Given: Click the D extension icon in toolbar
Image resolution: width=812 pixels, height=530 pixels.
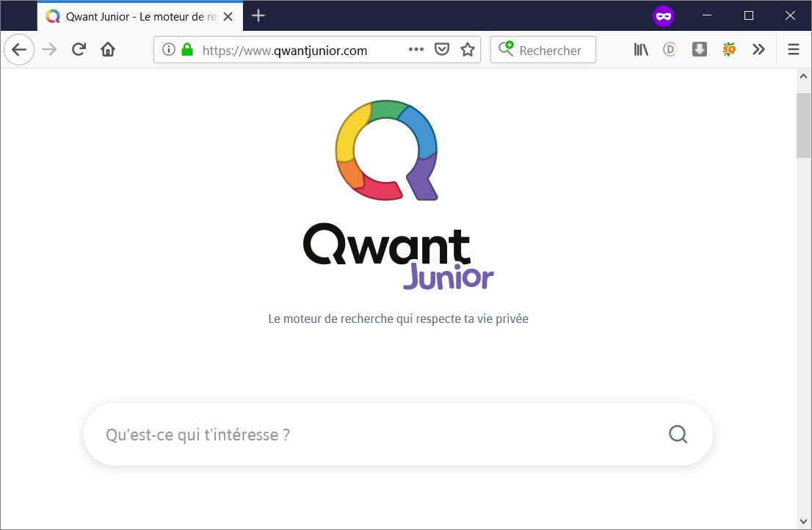Looking at the screenshot, I should click(670, 50).
